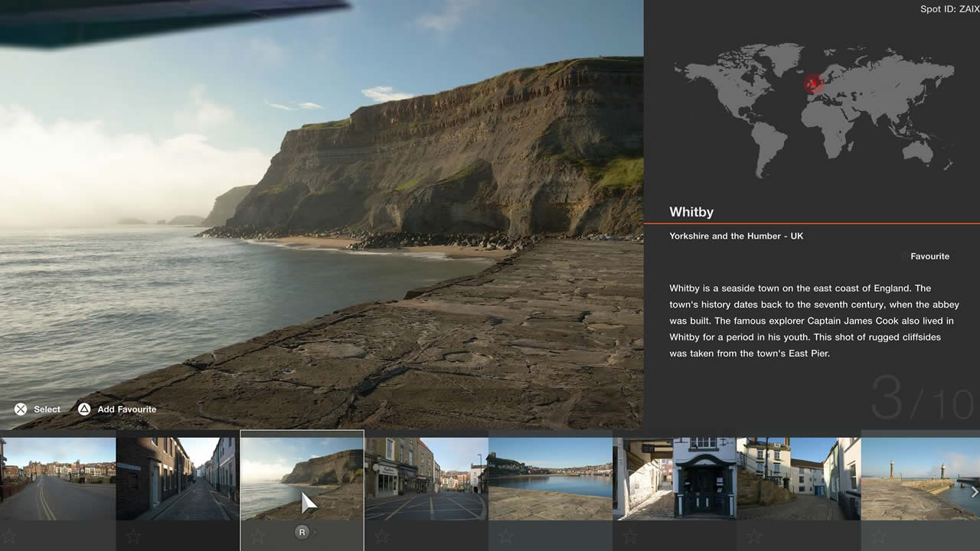Click star icon under the brick alley thumbnail

click(133, 536)
